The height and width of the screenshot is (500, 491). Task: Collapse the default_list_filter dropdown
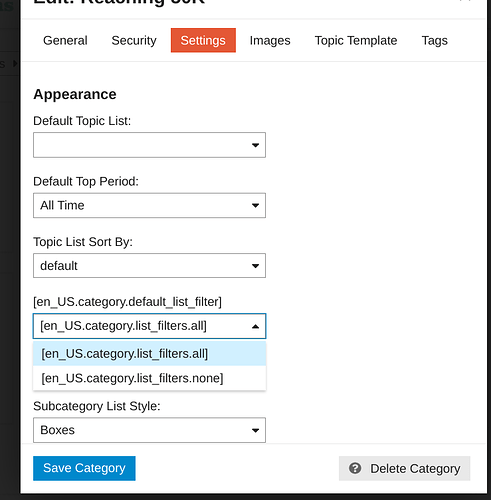[149, 326]
